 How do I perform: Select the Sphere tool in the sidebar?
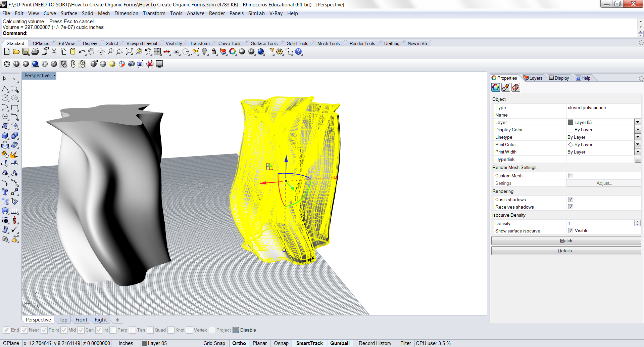pyautogui.click(x=15, y=136)
